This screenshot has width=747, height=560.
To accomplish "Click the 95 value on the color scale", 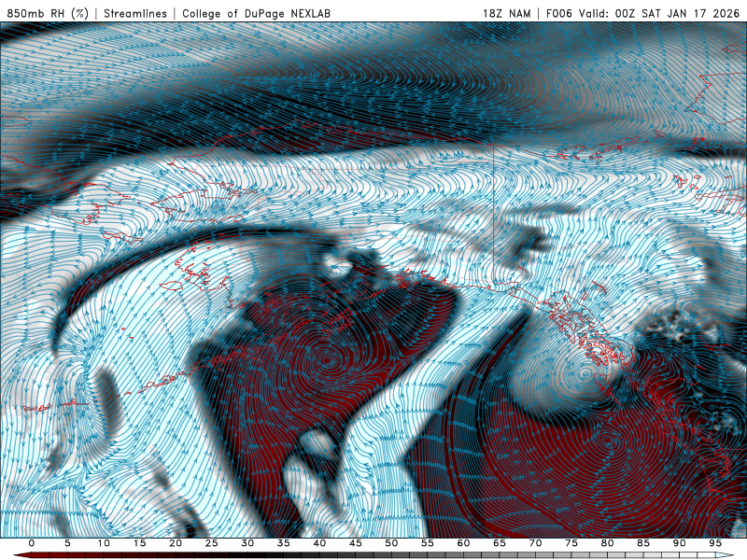I will (x=715, y=543).
